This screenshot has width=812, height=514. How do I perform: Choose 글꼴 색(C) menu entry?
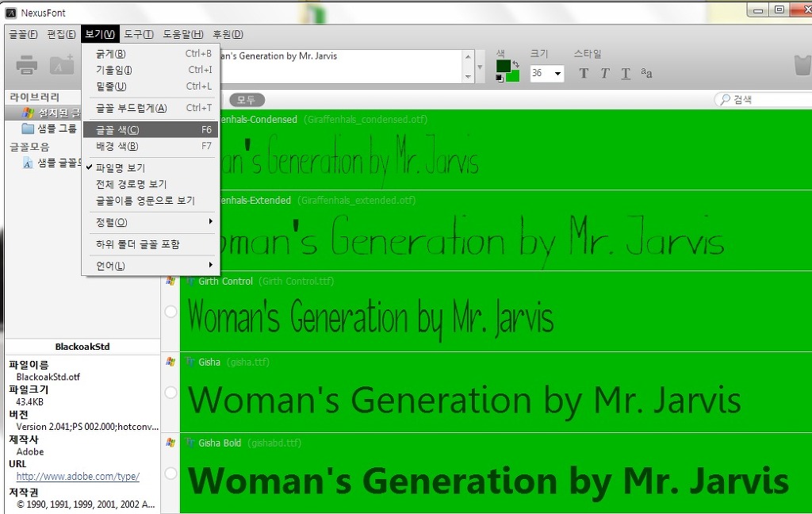[150, 129]
